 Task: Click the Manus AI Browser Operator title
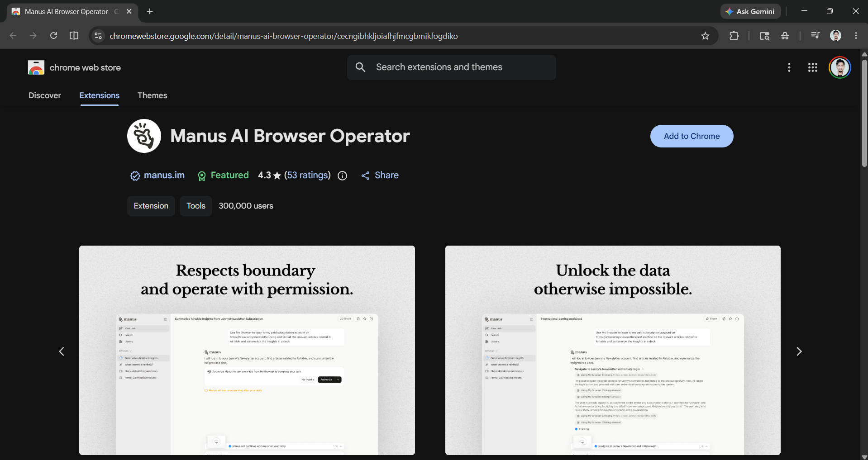click(290, 136)
